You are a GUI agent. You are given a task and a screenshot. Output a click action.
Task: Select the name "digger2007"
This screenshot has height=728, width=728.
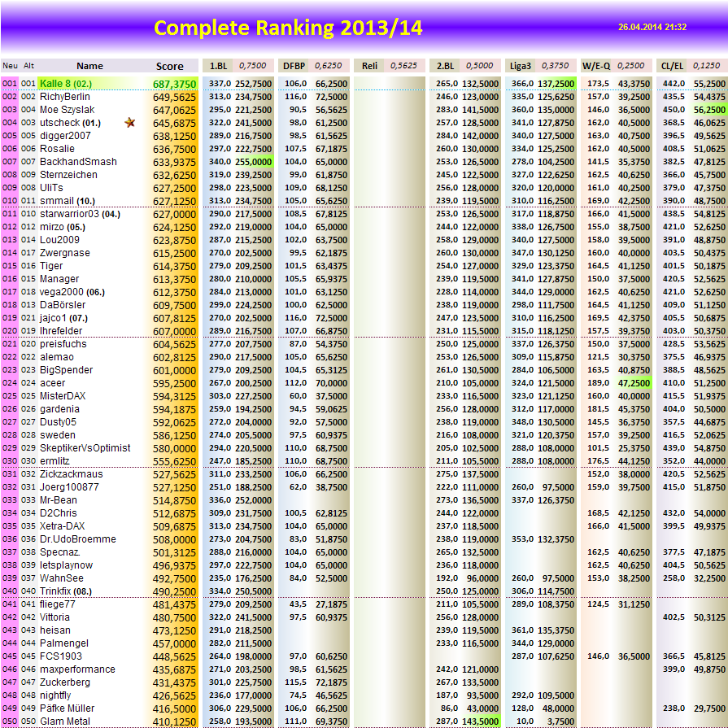click(65, 136)
